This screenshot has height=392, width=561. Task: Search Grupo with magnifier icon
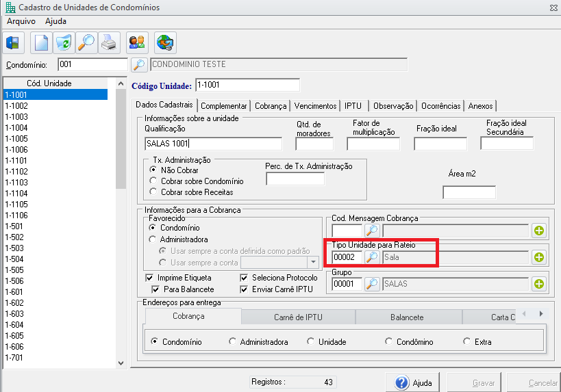coord(372,284)
